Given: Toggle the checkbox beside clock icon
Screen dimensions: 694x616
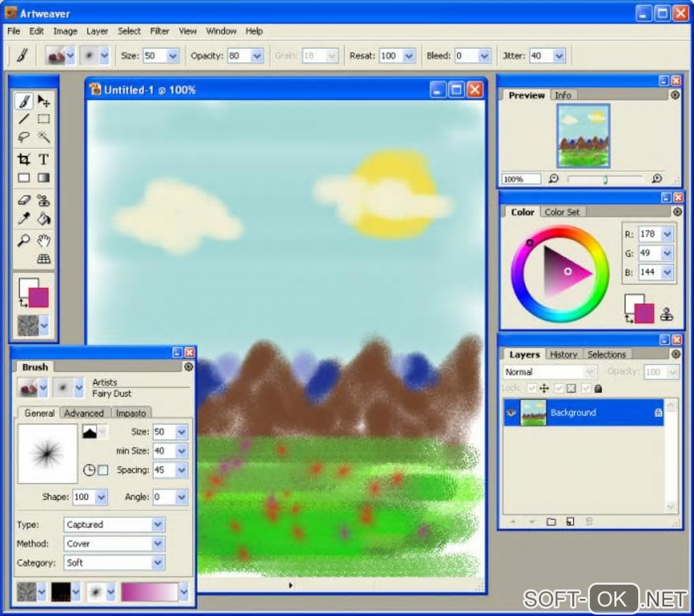Looking at the screenshot, I should pos(103,470).
